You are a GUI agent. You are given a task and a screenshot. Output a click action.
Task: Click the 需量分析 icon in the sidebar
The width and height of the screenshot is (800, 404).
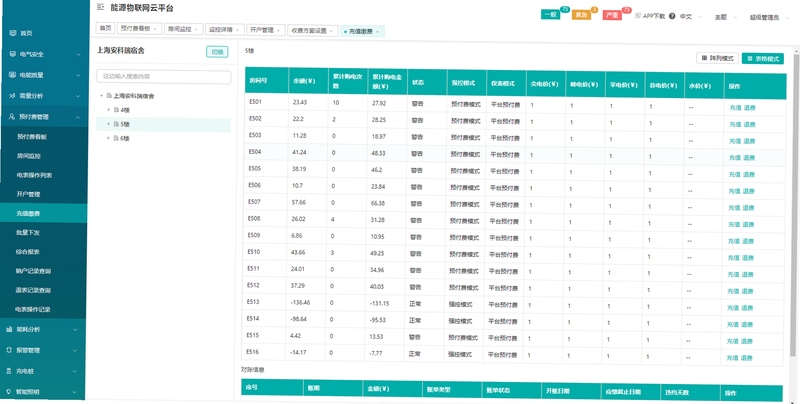click(x=13, y=96)
